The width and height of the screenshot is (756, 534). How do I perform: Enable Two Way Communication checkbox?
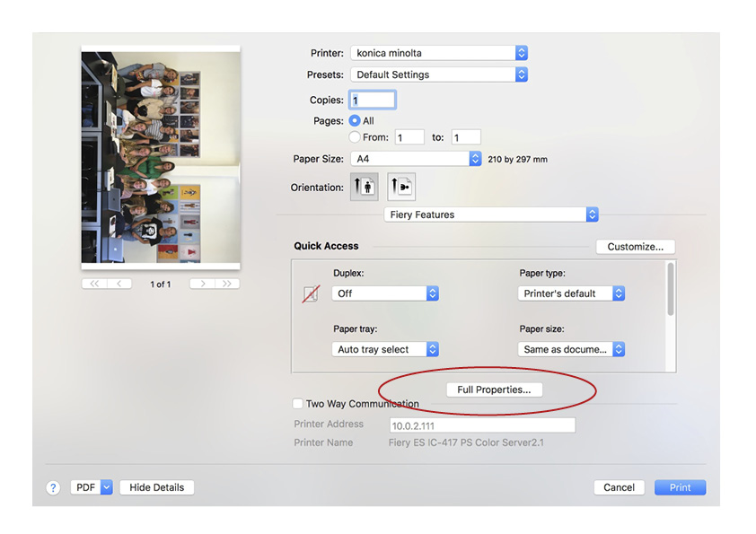pos(298,403)
